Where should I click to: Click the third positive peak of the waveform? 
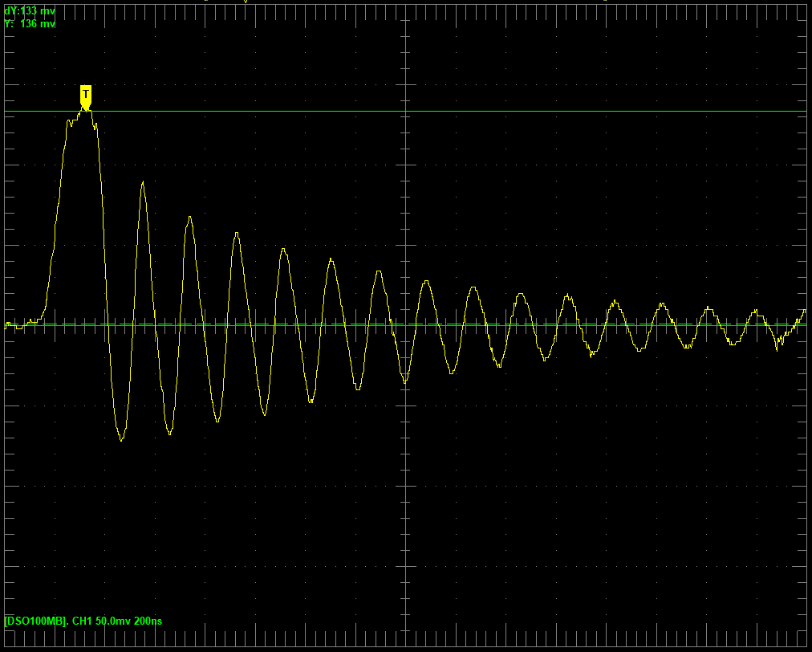[x=189, y=218]
